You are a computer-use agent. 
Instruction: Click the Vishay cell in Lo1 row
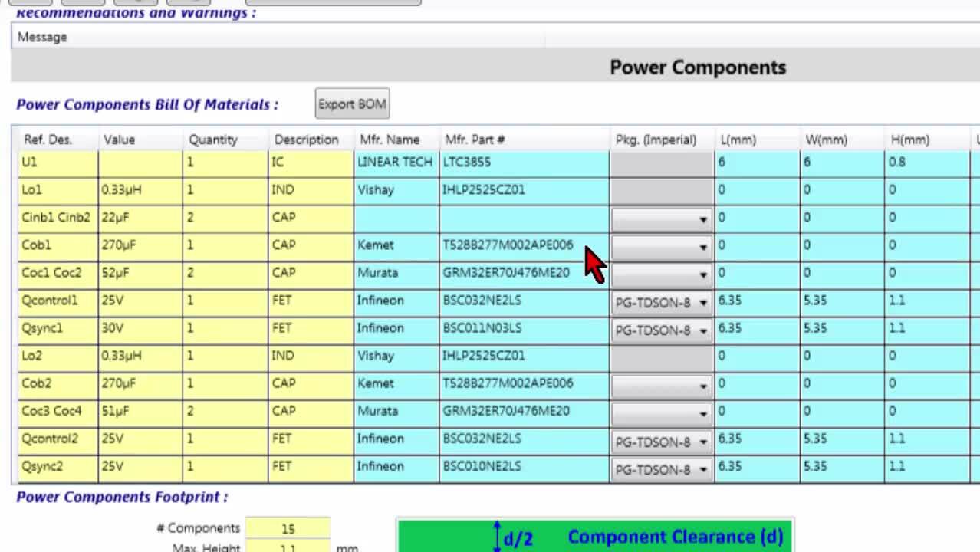pyautogui.click(x=396, y=190)
